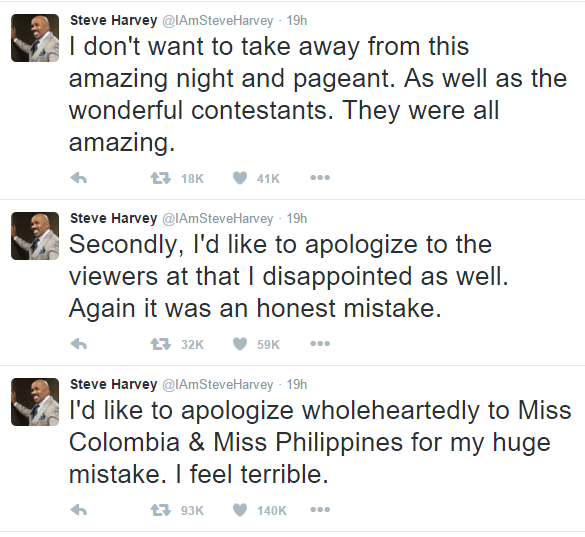Image resolution: width=585 pixels, height=537 pixels.
Task: Open more options on the Miss Colombia tweet
Action: 320,510
